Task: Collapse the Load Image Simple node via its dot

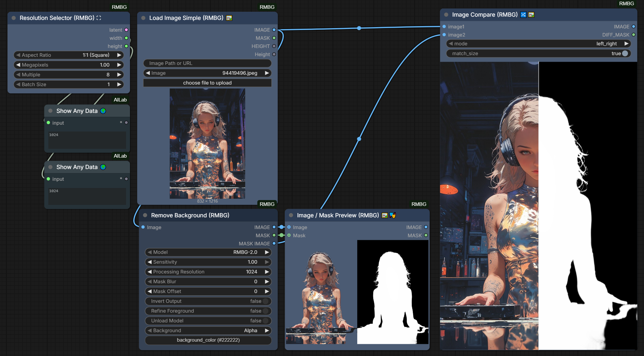Action: tap(143, 18)
